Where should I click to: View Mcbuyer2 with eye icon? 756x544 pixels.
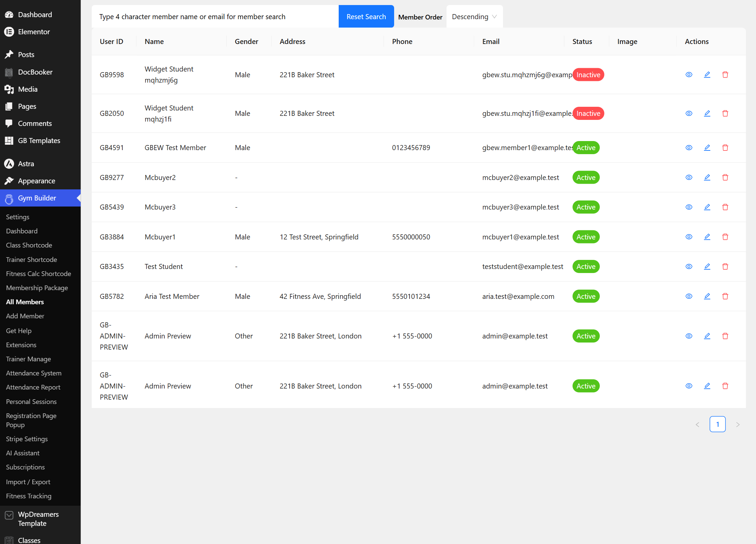point(689,177)
